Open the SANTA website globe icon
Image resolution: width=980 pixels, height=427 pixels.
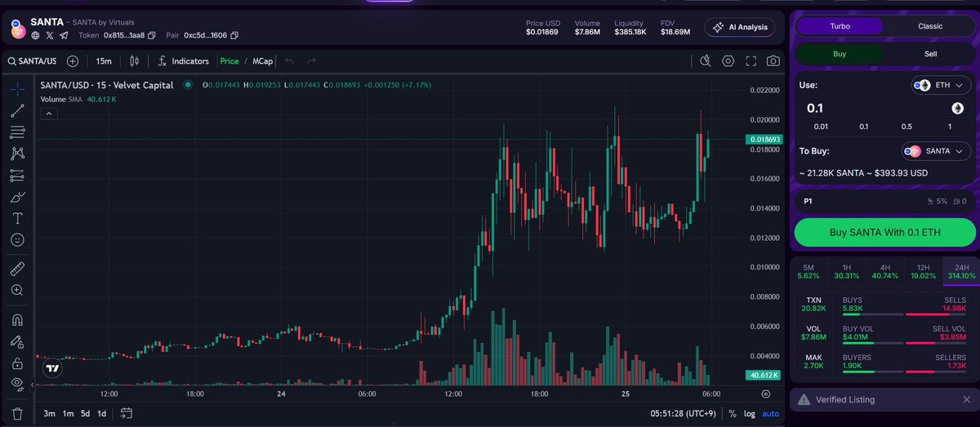pyautogui.click(x=36, y=35)
